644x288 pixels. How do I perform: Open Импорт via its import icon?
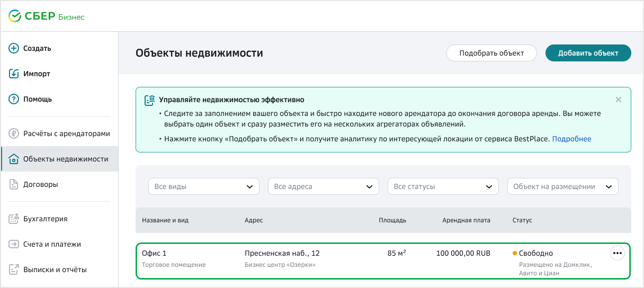(14, 74)
